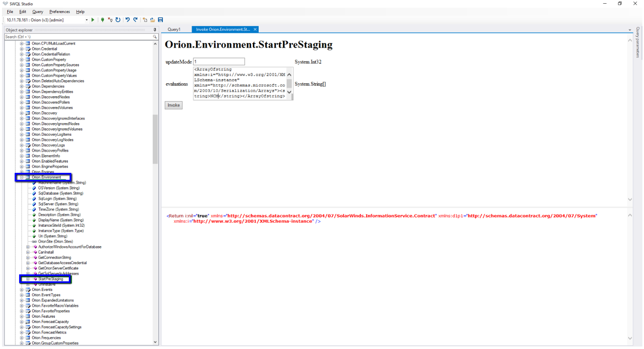The width and height of the screenshot is (644, 349).
Task: Click the updateMode input field
Action: (219, 62)
